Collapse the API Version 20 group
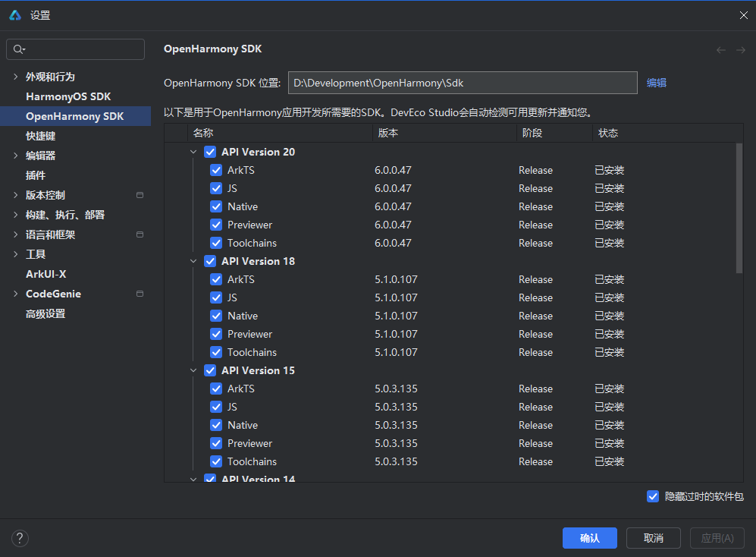 pyautogui.click(x=193, y=152)
